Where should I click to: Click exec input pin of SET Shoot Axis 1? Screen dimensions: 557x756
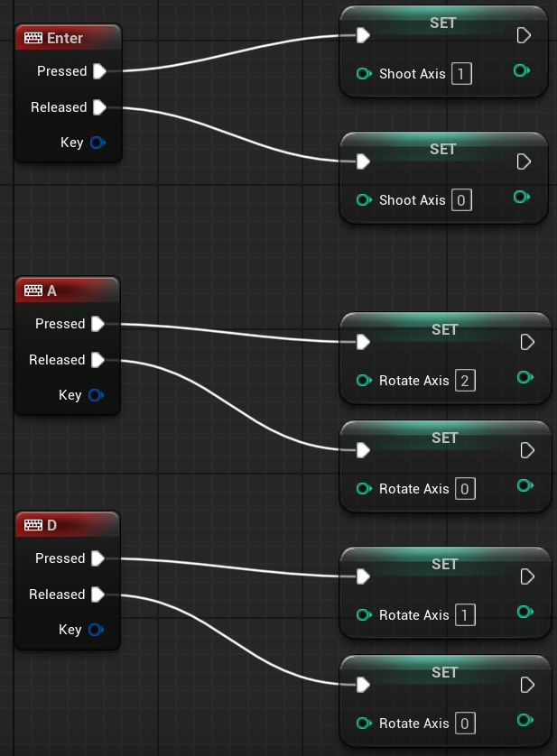(x=363, y=35)
